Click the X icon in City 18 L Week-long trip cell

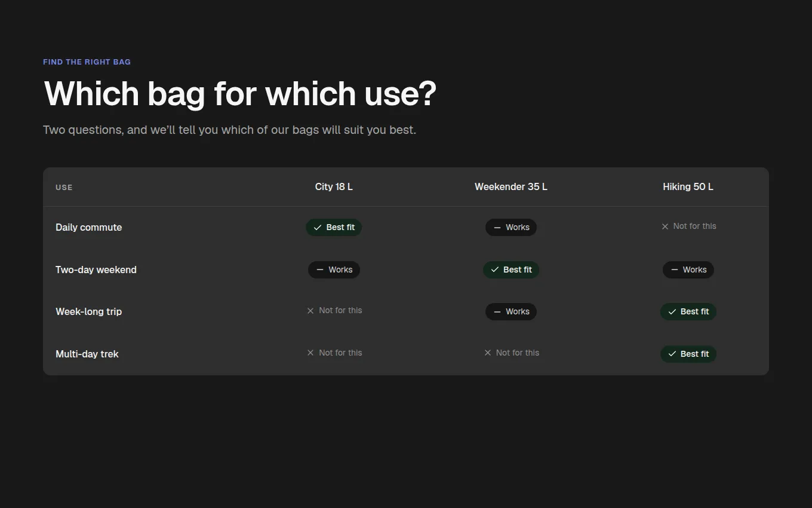coord(310,311)
